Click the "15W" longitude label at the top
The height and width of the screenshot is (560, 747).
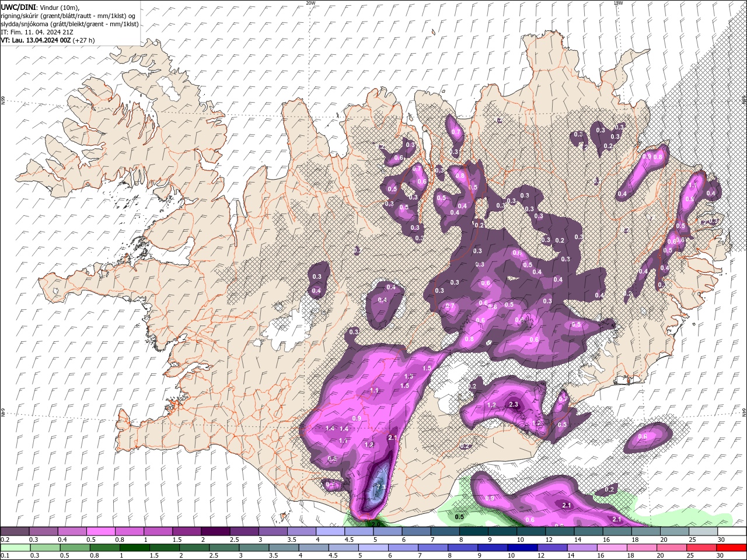point(618,3)
